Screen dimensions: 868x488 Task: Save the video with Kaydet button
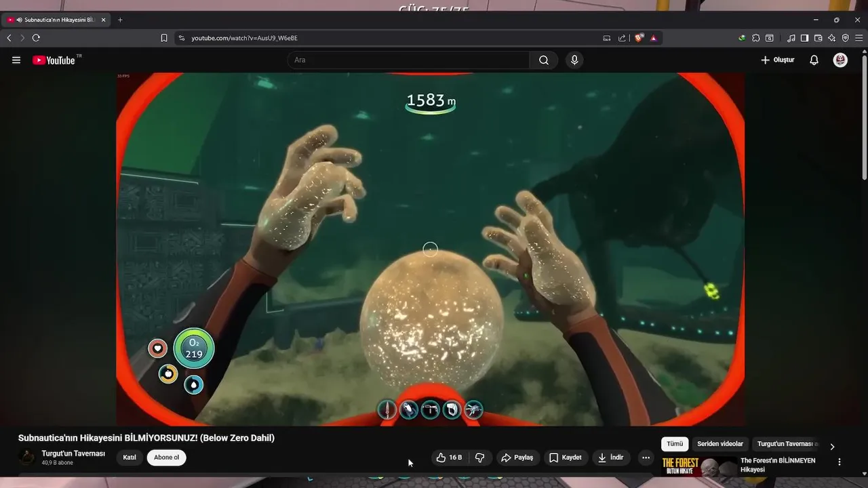coord(566,457)
